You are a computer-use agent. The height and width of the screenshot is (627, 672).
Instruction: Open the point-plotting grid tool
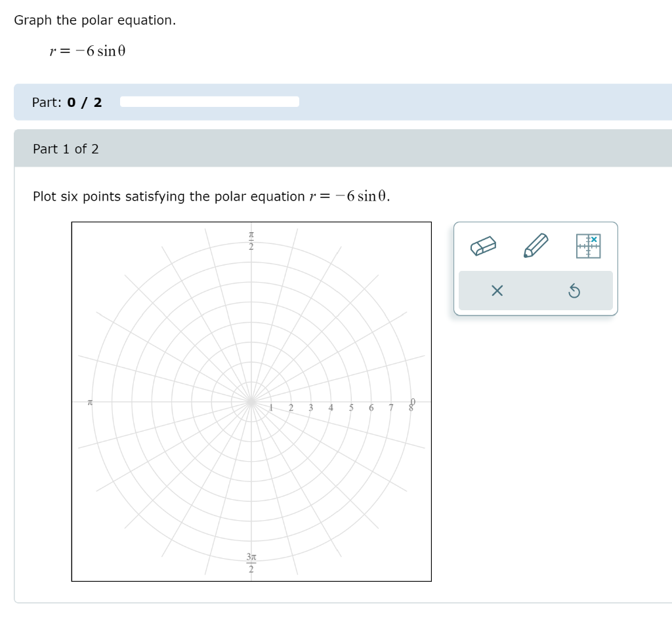(588, 246)
